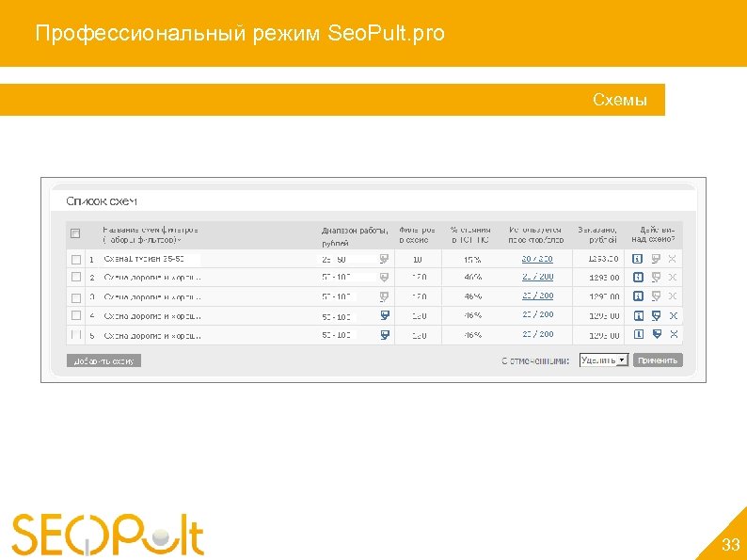
Task: Select the scheme name in row 1
Action: pos(144,259)
